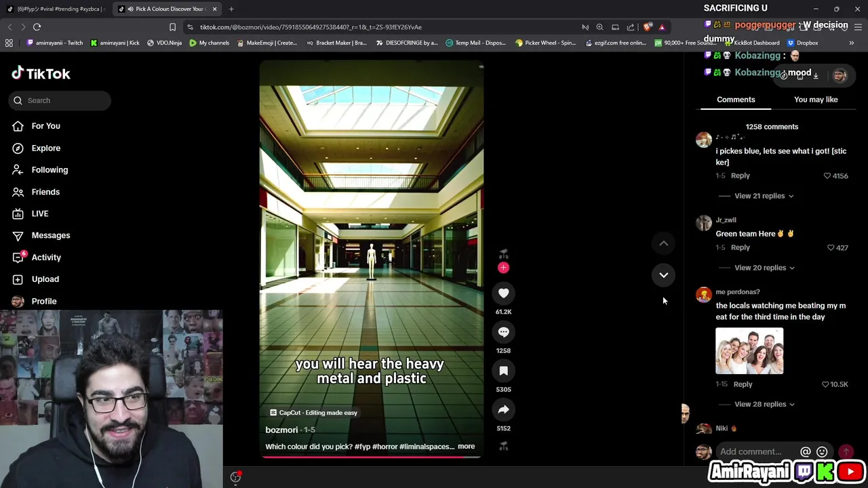Like the comment with 10.5K likes

point(825,384)
